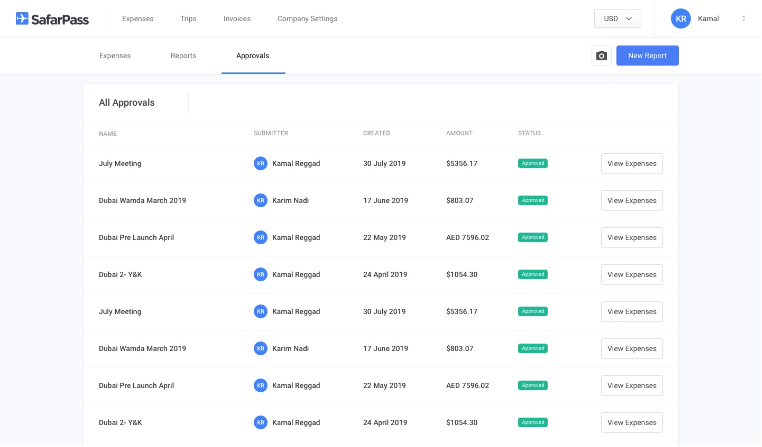Click the NAME column header
The image size is (762, 447).
point(107,133)
